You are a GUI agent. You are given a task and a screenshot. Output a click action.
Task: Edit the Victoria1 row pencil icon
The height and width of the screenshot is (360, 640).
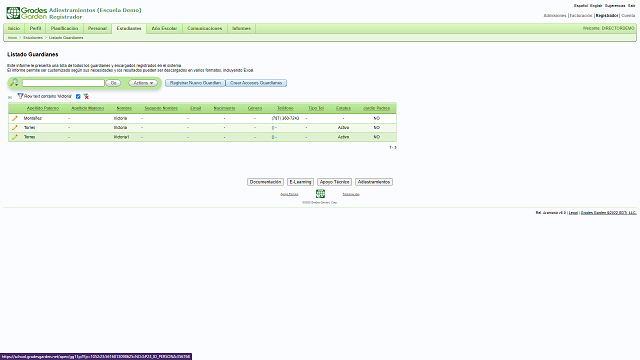15,137
